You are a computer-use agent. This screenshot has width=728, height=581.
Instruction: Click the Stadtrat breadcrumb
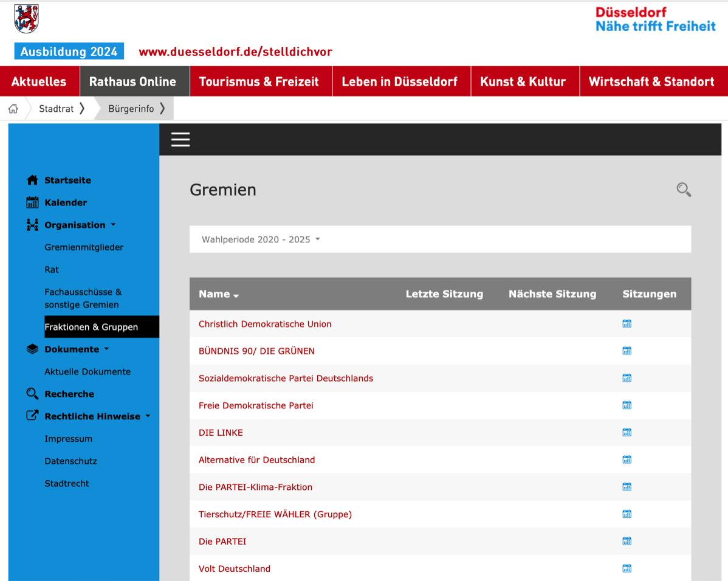pyautogui.click(x=56, y=109)
